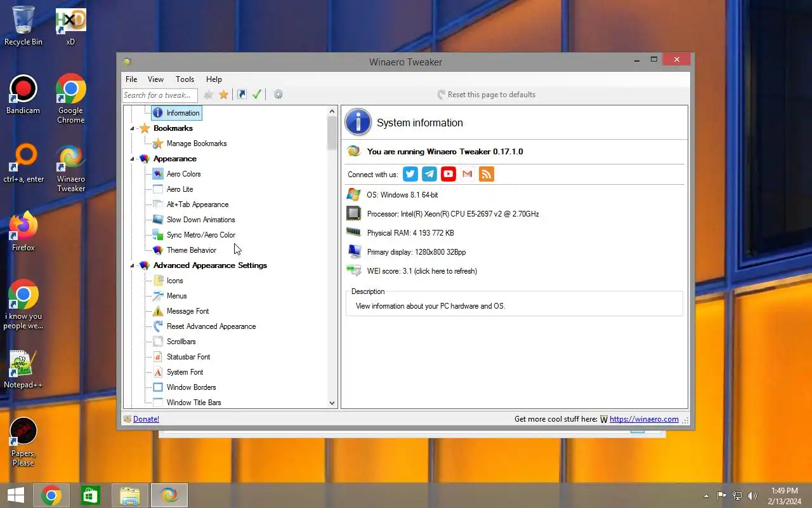812x508 pixels.
Task: Click the Twitter icon in Connect with us
Action: [x=410, y=174]
